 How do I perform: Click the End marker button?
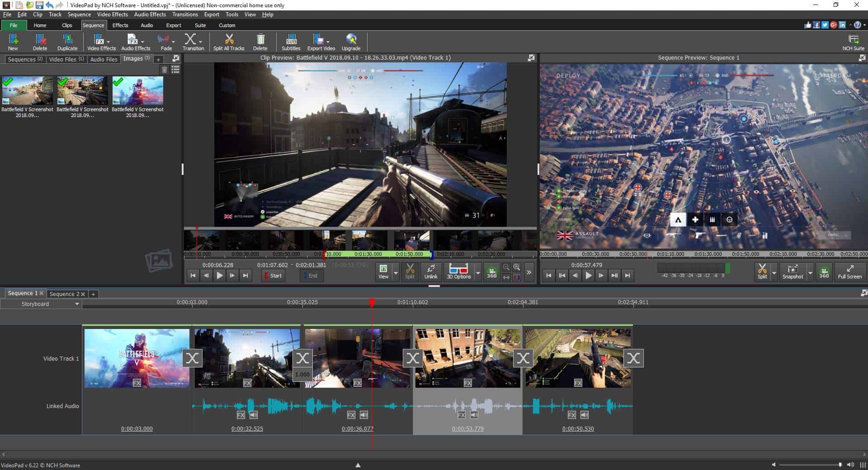point(311,276)
